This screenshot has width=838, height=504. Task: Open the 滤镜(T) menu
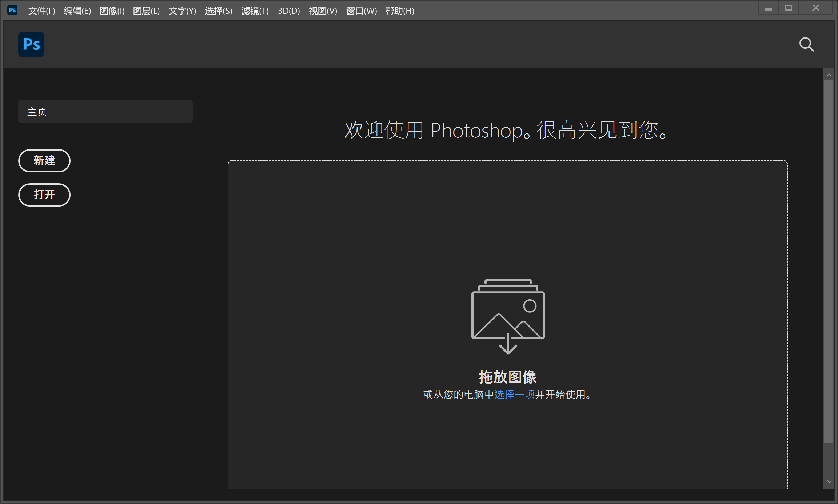click(x=255, y=11)
